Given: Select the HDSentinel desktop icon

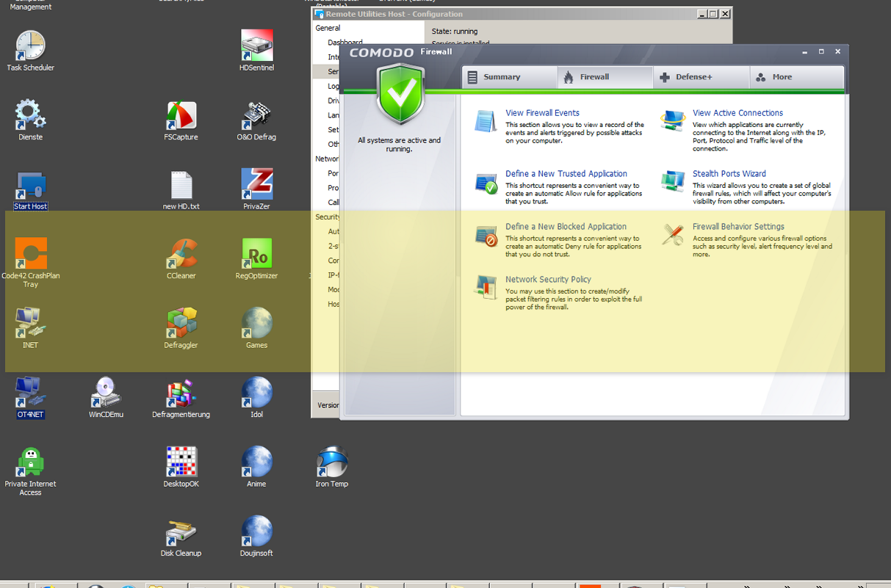Looking at the screenshot, I should click(256, 46).
